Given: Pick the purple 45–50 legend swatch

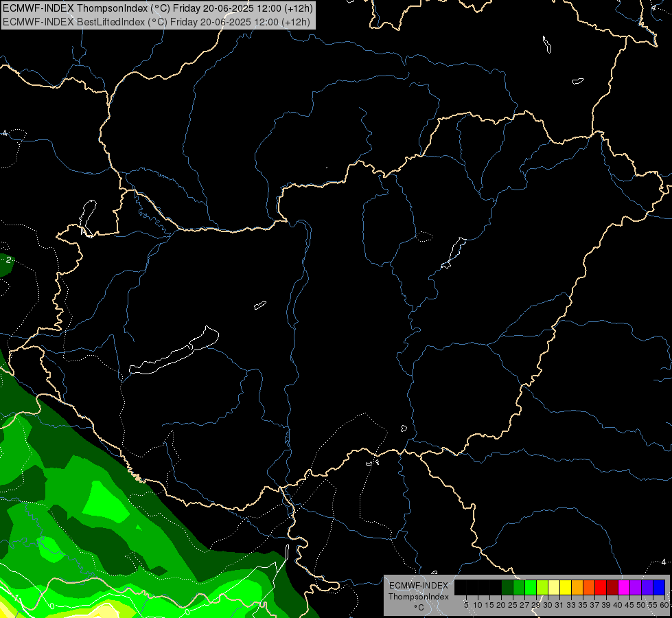Looking at the screenshot, I should pyautogui.click(x=636, y=587).
